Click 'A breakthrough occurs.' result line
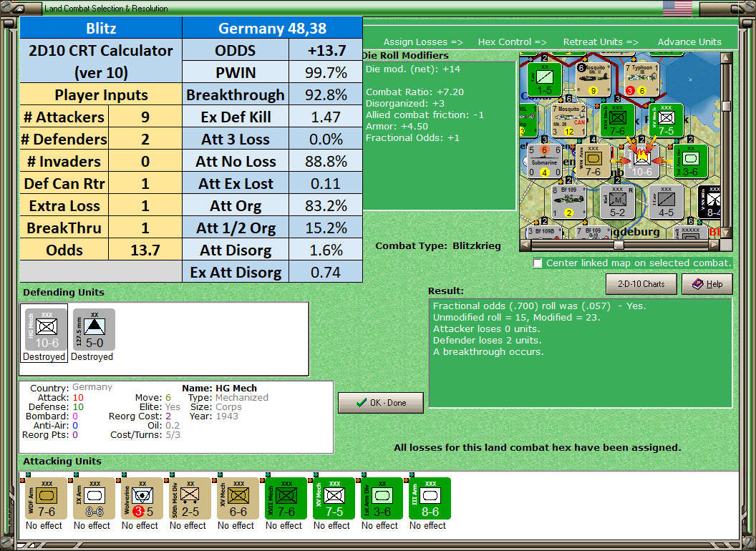 [488, 352]
